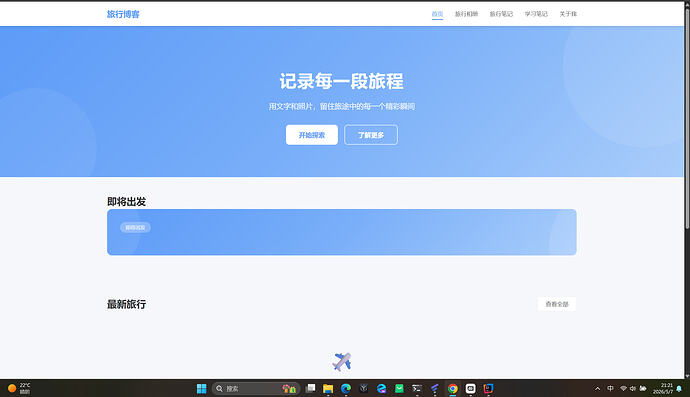The width and height of the screenshot is (690, 397).
Task: Go to the 首页 navigation tab
Action: tap(437, 14)
